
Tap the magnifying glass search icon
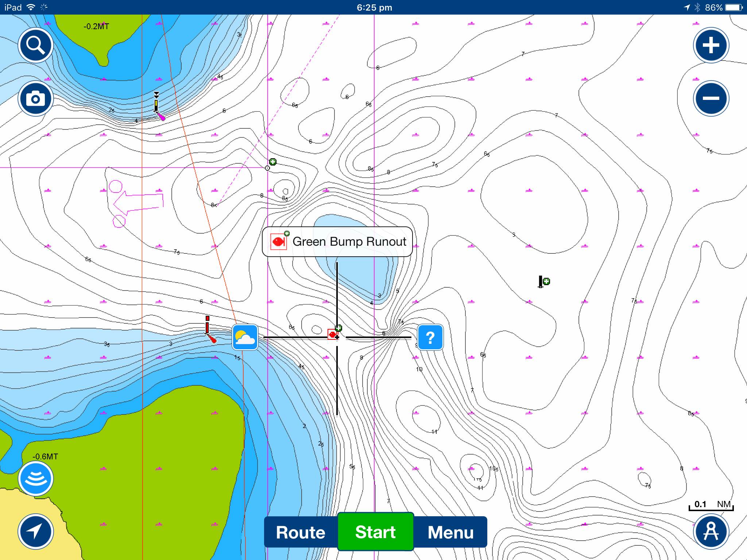pos(36,45)
